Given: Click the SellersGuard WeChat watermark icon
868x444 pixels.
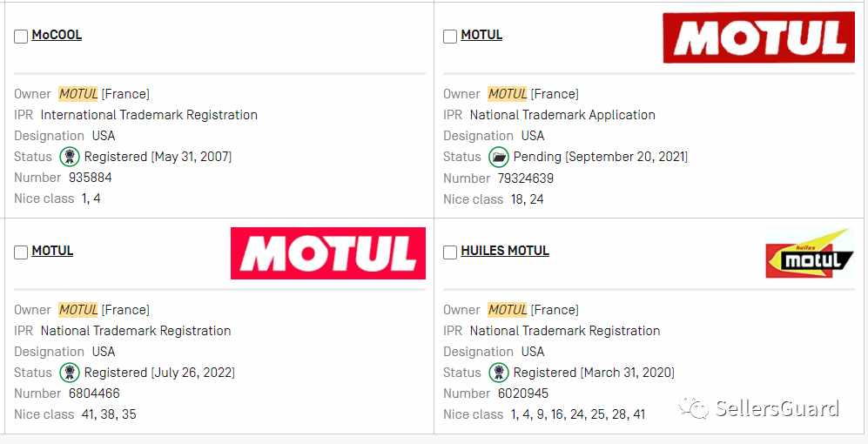Looking at the screenshot, I should 695,408.
